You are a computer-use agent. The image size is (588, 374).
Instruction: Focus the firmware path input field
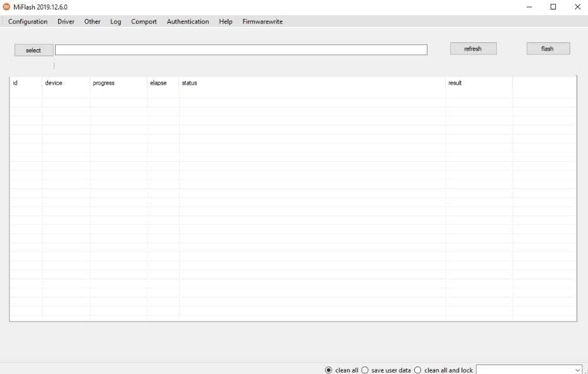[241, 50]
